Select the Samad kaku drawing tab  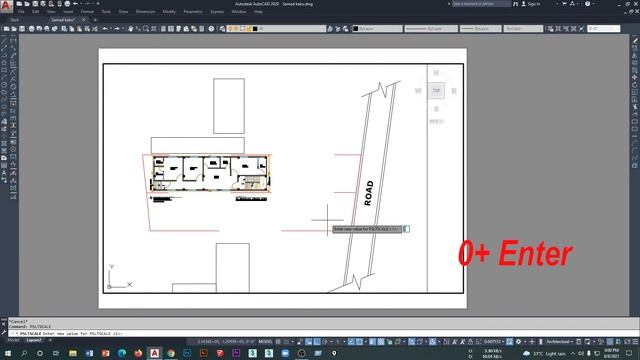pyautogui.click(x=62, y=20)
